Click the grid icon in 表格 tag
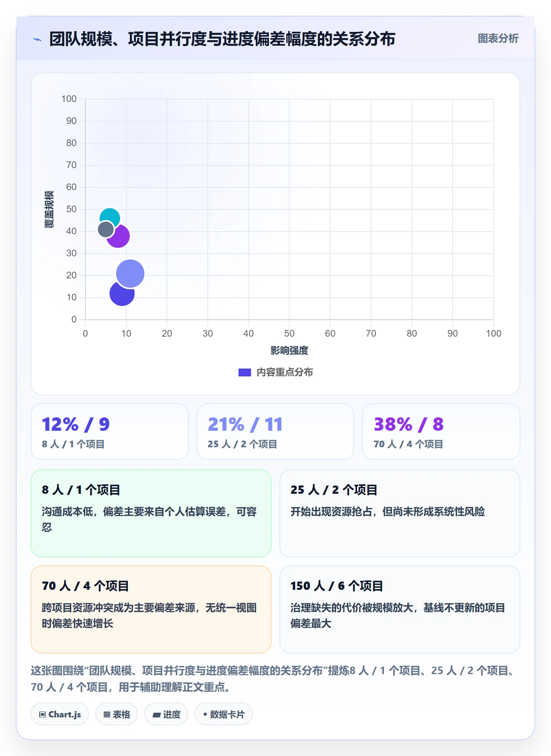This screenshot has width=551, height=756. tap(107, 715)
